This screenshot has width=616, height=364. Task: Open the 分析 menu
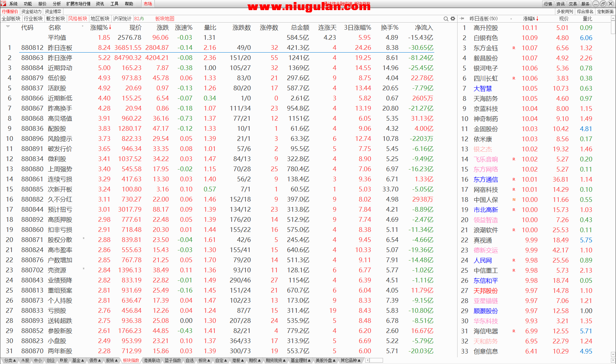point(57,4)
